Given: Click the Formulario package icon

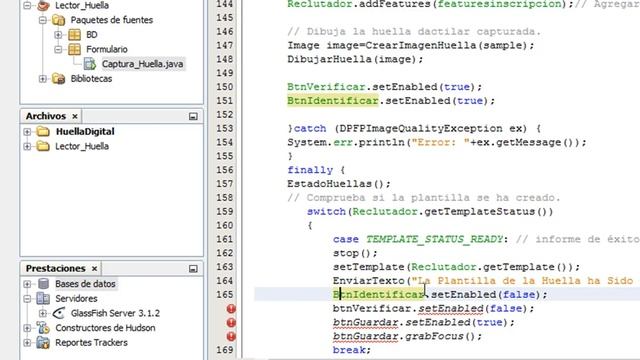Looking at the screenshot, I should tap(74, 49).
